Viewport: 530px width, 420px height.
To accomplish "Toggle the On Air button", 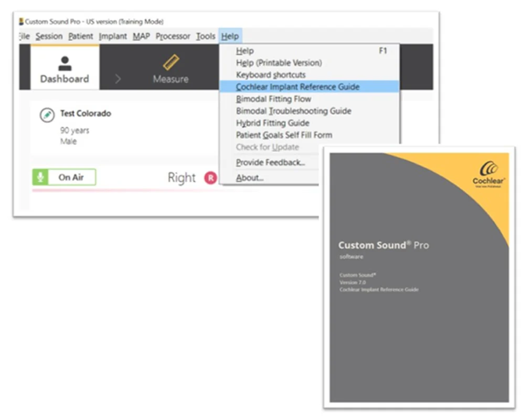I will pos(64,177).
